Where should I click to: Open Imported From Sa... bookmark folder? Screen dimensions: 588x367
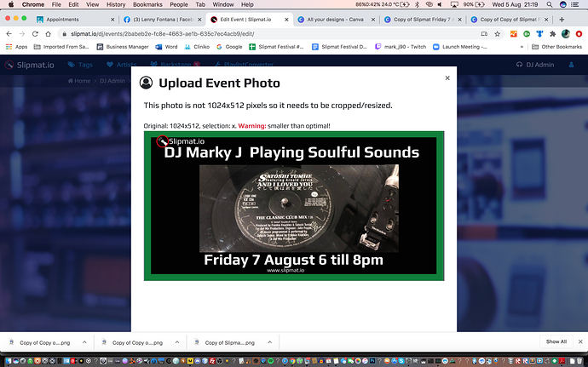(61, 47)
